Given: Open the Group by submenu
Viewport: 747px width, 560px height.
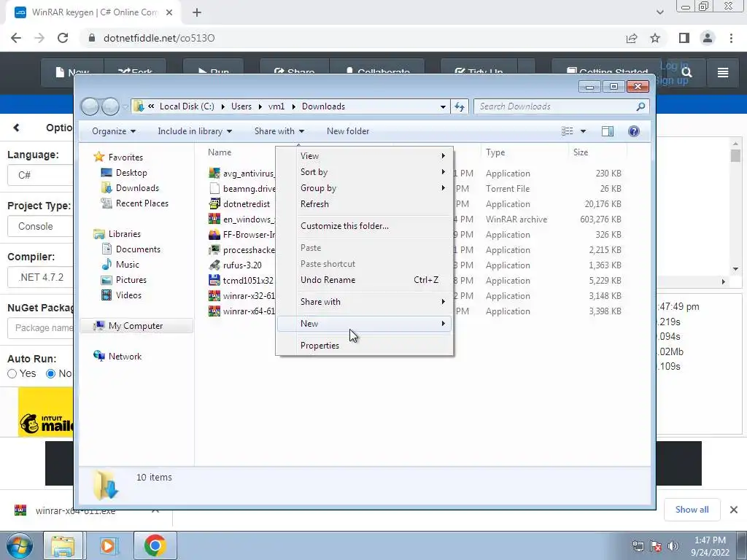Looking at the screenshot, I should pos(365,188).
